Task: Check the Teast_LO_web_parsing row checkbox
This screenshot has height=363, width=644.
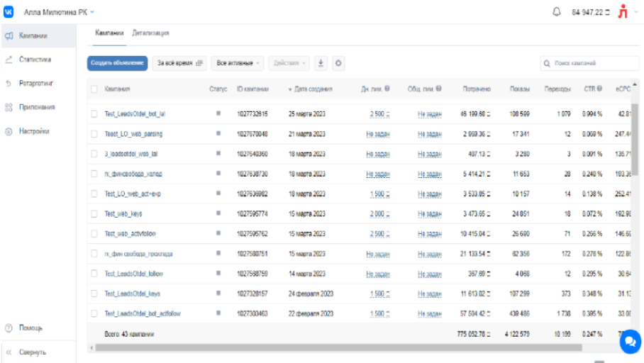Action: pyautogui.click(x=94, y=134)
